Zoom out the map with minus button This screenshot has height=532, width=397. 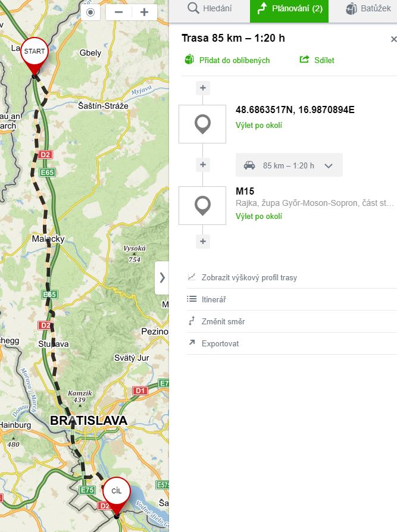coord(119,12)
